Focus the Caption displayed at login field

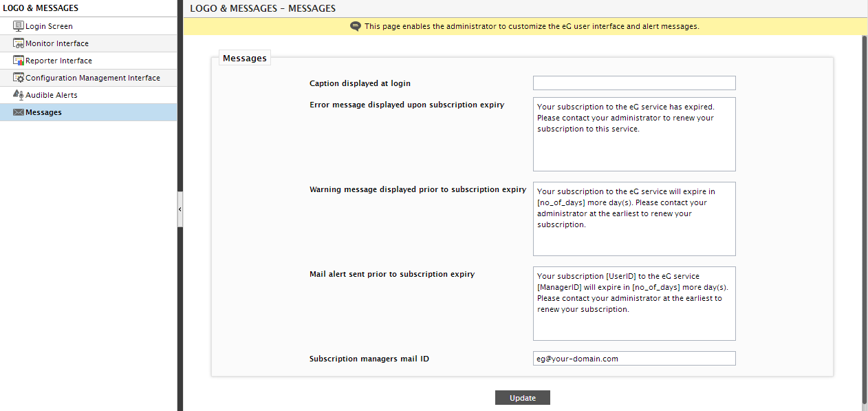(634, 83)
